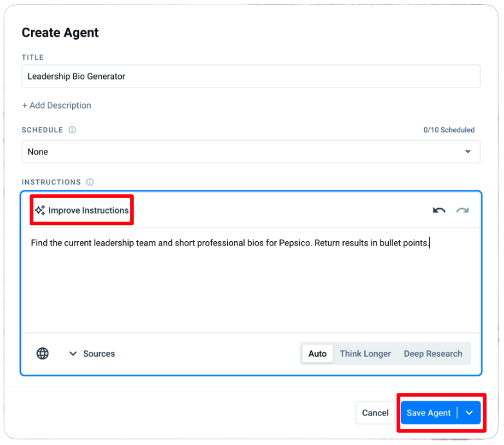
Task: Click the redo arrow icon
Action: tap(462, 210)
